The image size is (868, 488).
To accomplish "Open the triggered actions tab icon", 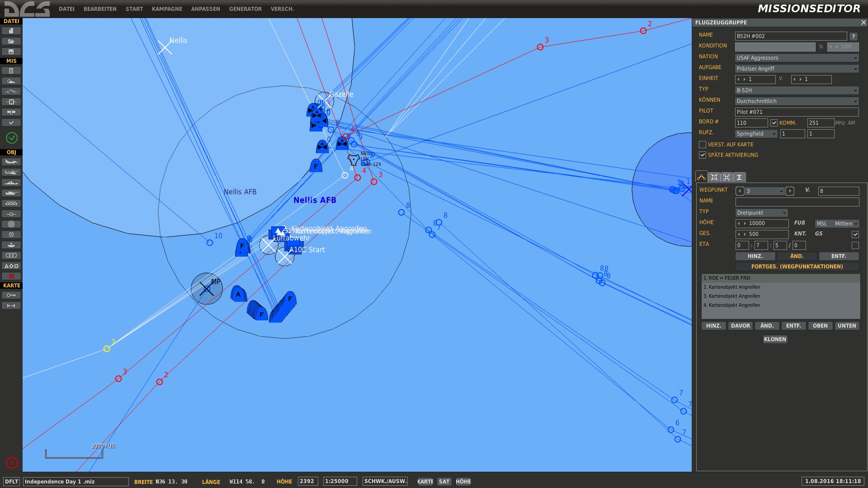I will click(727, 177).
